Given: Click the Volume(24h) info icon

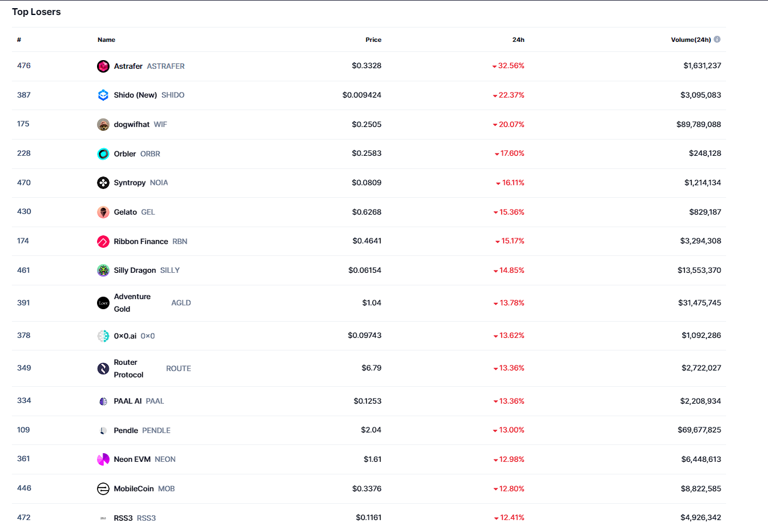Looking at the screenshot, I should [717, 39].
